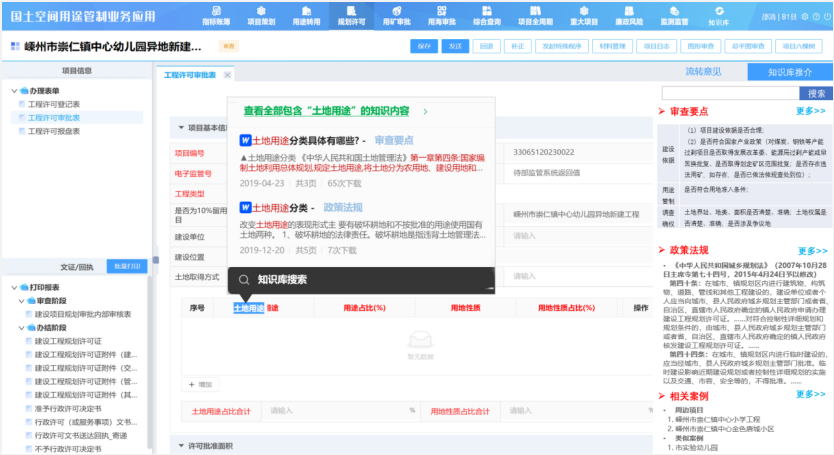
Task: Open the 项目策划 module icon
Action: point(260,15)
